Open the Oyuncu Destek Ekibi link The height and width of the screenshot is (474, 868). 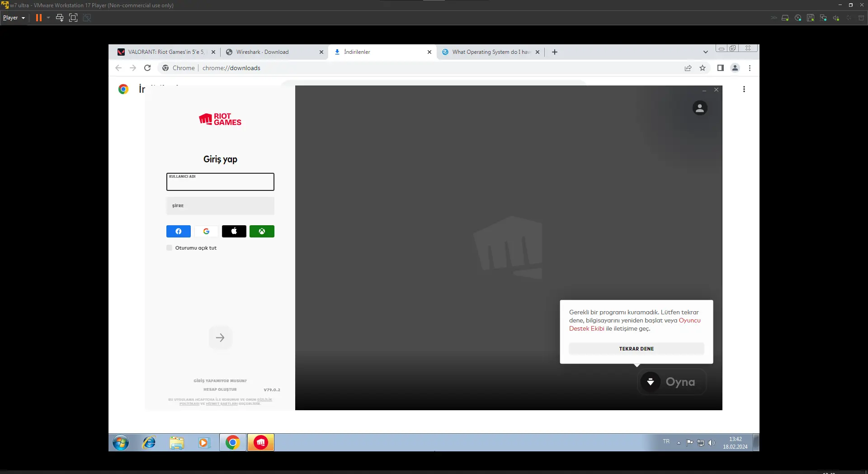pos(635,324)
